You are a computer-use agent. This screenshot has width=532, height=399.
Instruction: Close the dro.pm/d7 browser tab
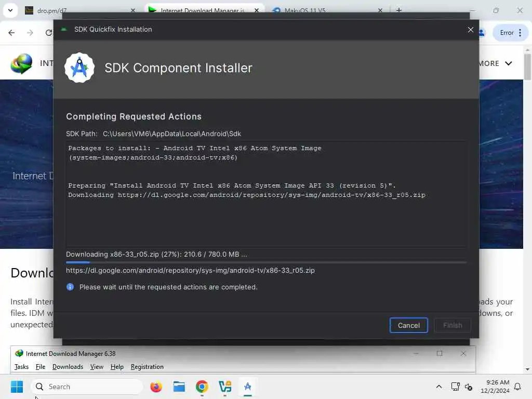132,10
